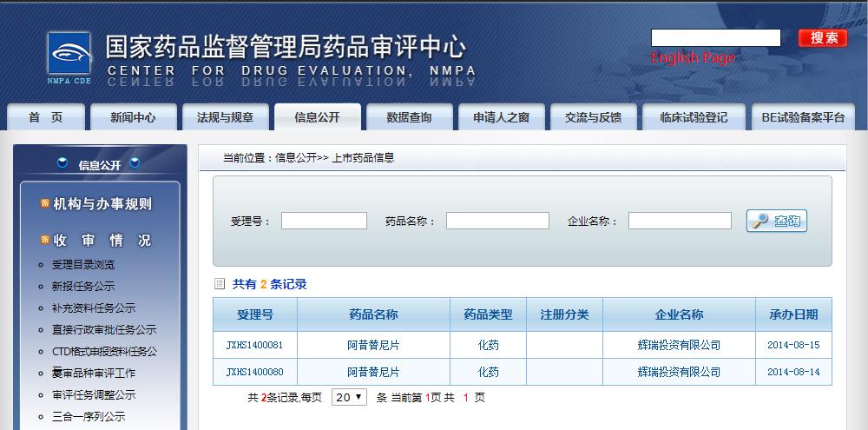Click the date 2014-08-14
The height and width of the screenshot is (430, 868).
(x=793, y=371)
